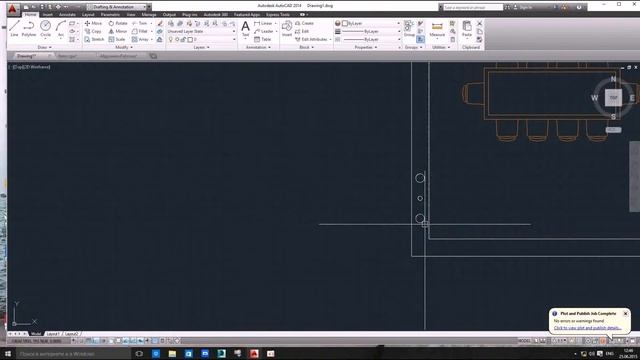Viewport: 640px width, 360px height.
Task: Choose the Leader annotation tool
Action: coord(264,31)
